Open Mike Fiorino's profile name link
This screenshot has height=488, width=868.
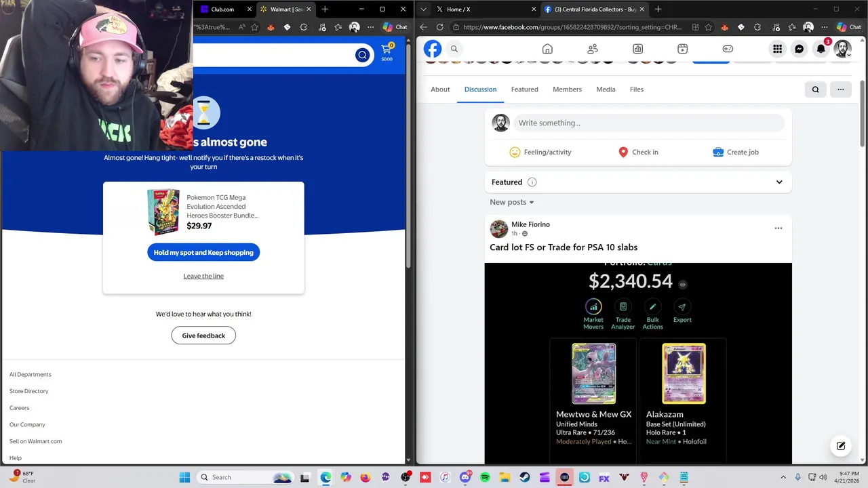[530, 224]
